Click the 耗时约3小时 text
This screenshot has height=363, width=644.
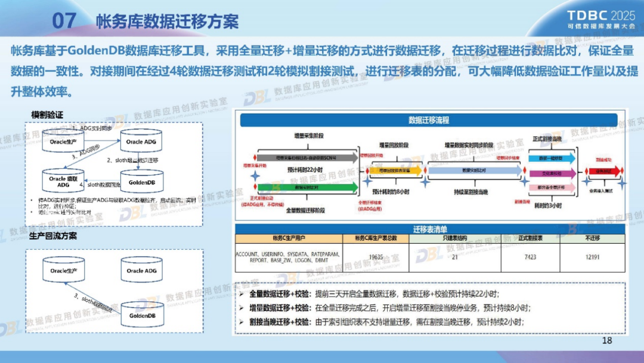tap(548, 205)
